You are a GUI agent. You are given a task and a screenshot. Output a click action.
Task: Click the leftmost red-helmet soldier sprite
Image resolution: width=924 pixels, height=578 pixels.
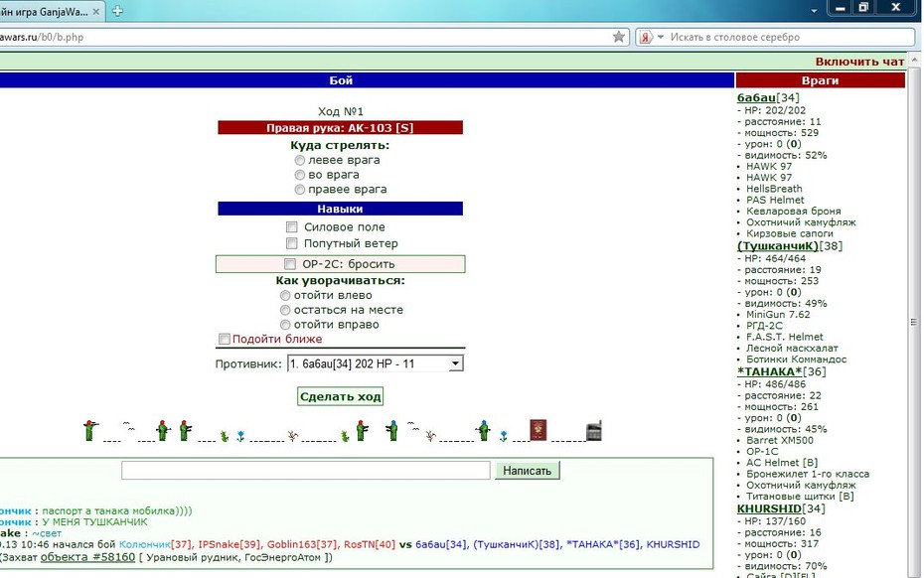tap(90, 431)
